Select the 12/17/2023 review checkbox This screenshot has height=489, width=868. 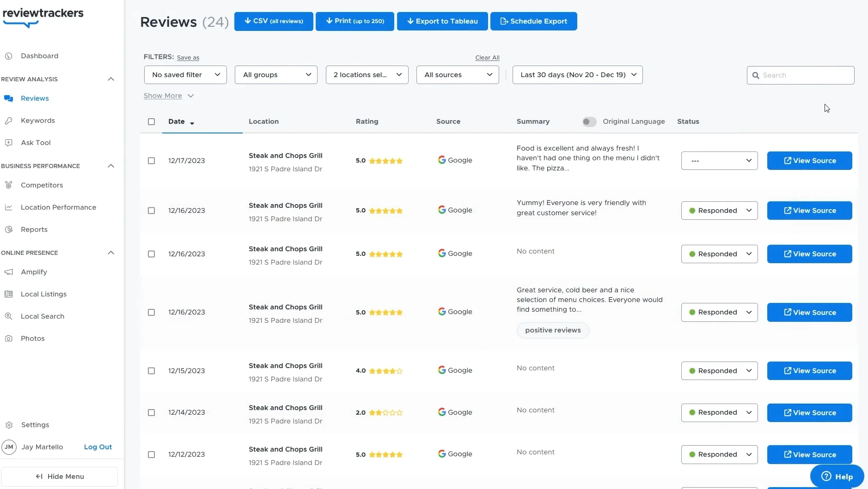[x=151, y=161]
